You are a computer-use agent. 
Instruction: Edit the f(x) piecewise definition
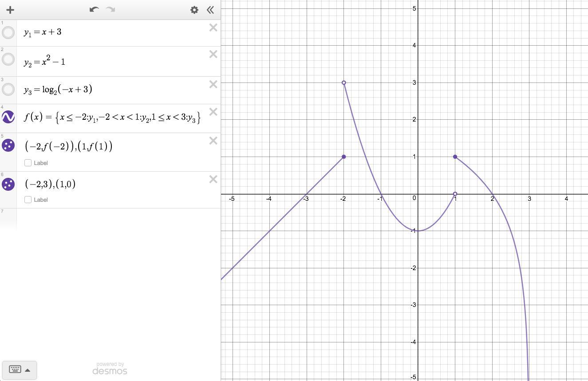point(112,117)
